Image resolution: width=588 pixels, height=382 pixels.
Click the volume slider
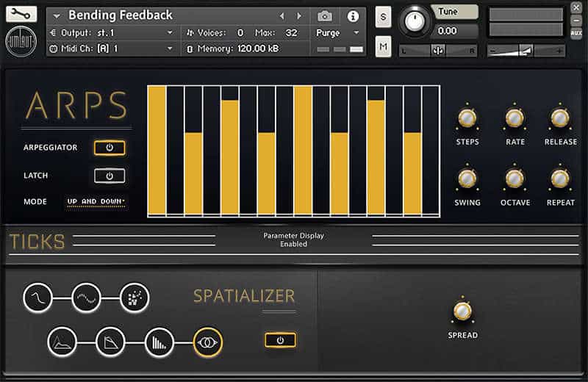click(x=526, y=50)
